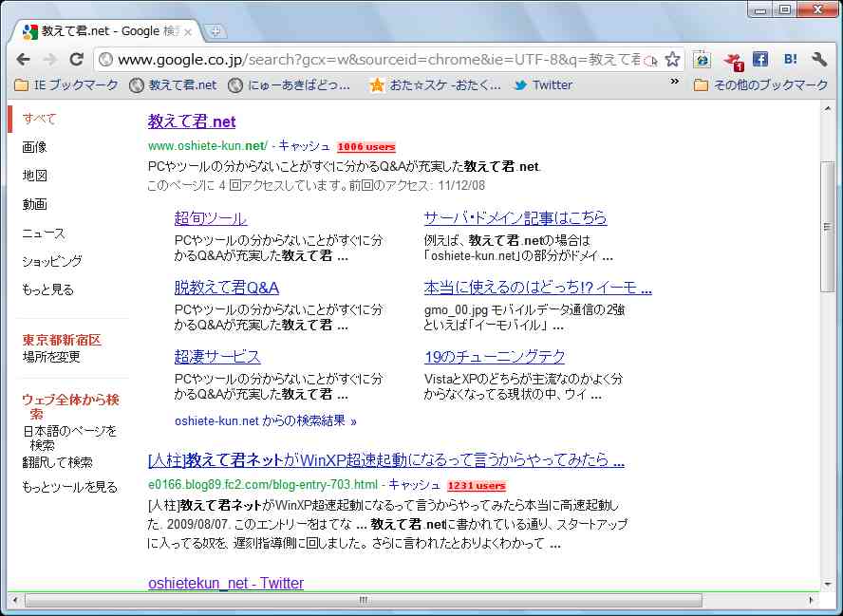Open the IE Tab extension icon
843x616 pixels.
coord(702,59)
